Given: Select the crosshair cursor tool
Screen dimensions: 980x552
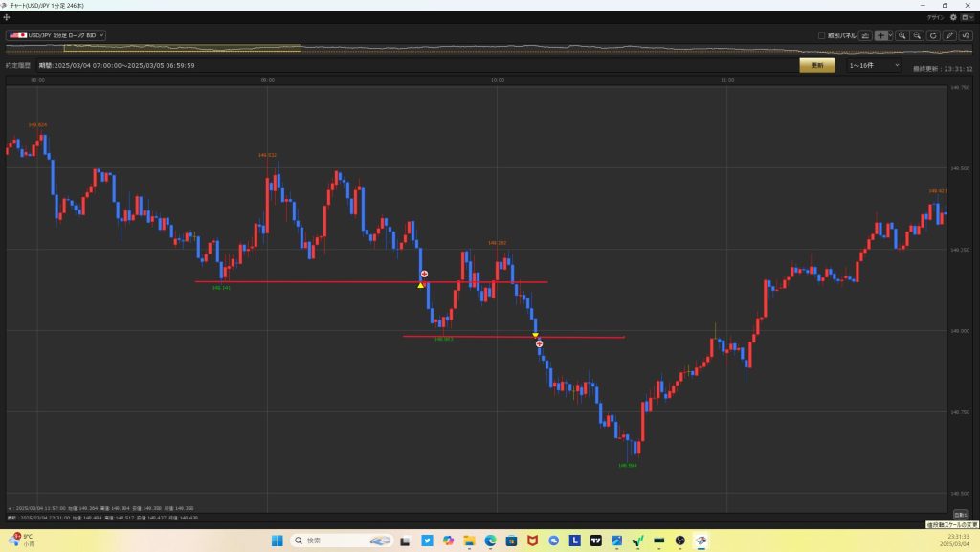Looking at the screenshot, I should point(880,35).
